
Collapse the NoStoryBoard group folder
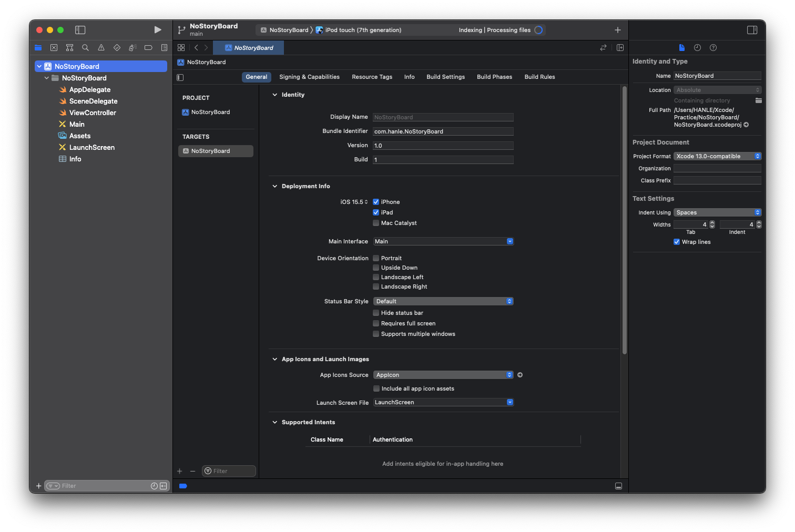(47, 78)
